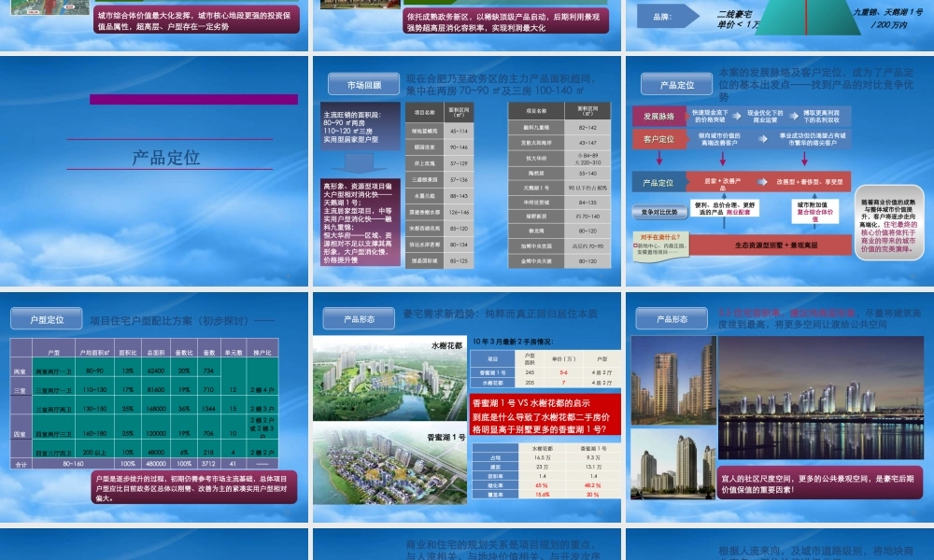Open the slide with 发展脉络 positioning diagram

tap(780, 172)
